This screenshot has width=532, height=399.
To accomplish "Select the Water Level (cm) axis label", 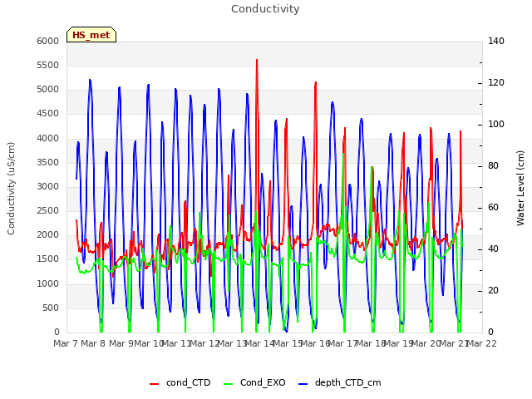I will (520, 189).
